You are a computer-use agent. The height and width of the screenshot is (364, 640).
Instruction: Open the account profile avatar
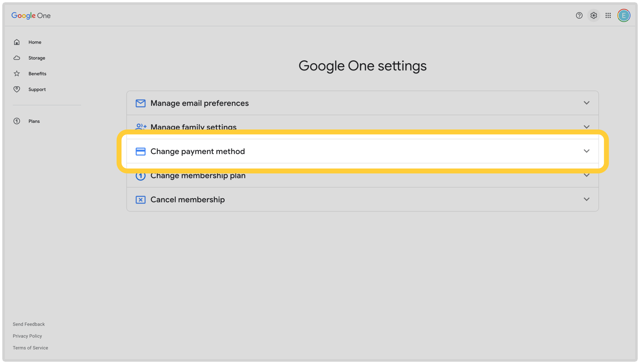(624, 15)
